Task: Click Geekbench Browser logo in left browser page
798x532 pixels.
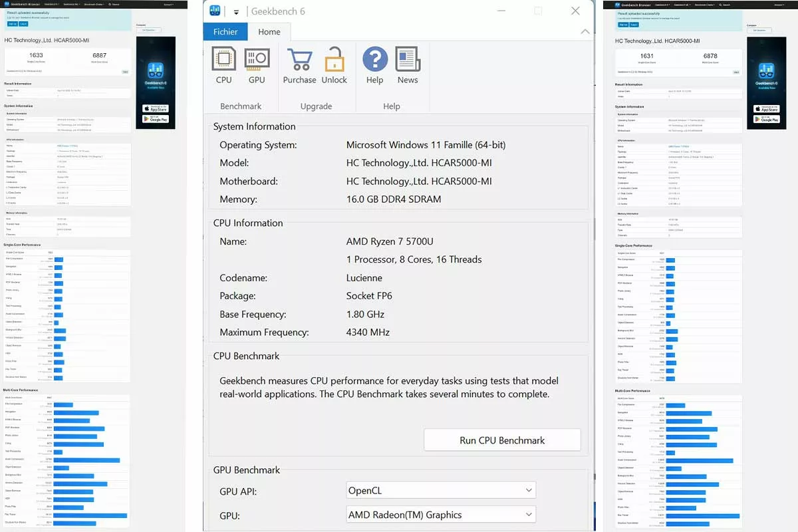Action: 23,4
